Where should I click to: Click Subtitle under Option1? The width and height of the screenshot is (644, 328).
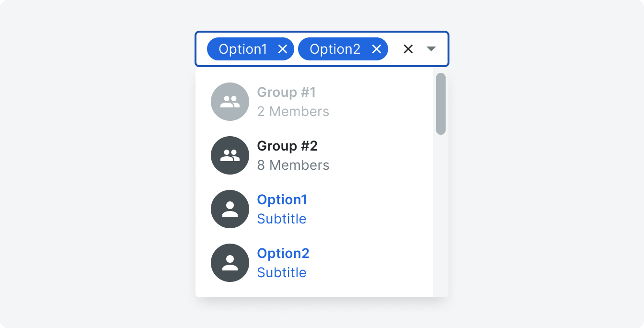(x=282, y=219)
